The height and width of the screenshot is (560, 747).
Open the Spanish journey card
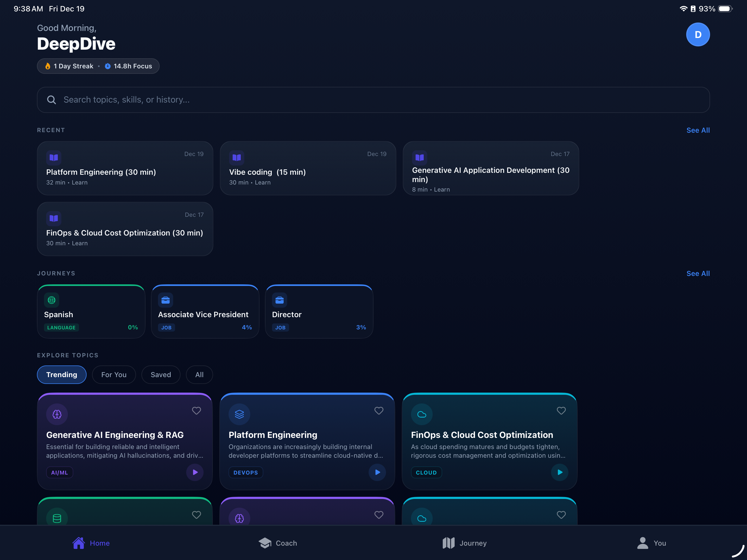pos(91,311)
